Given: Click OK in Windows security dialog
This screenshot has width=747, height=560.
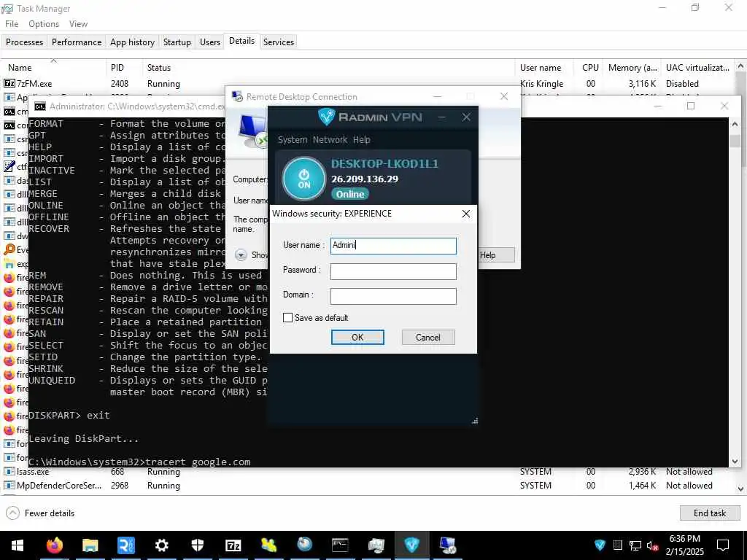Looking at the screenshot, I should coord(357,337).
